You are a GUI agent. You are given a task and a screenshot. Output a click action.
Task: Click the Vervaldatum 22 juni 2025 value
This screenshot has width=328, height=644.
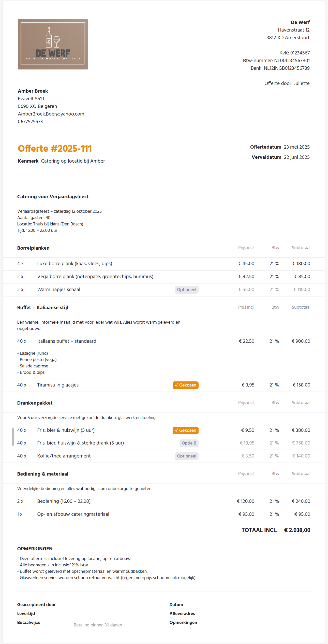pyautogui.click(x=297, y=157)
